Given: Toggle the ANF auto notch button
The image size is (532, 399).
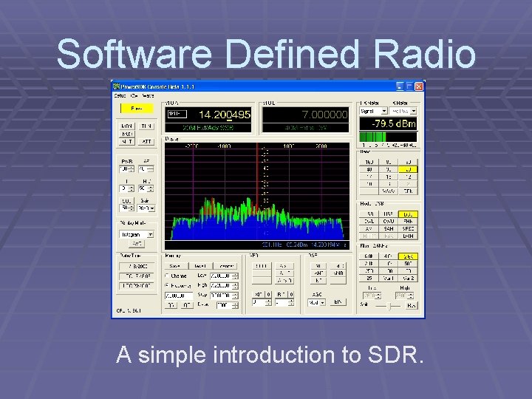Looking at the screenshot, I should pos(318,273).
